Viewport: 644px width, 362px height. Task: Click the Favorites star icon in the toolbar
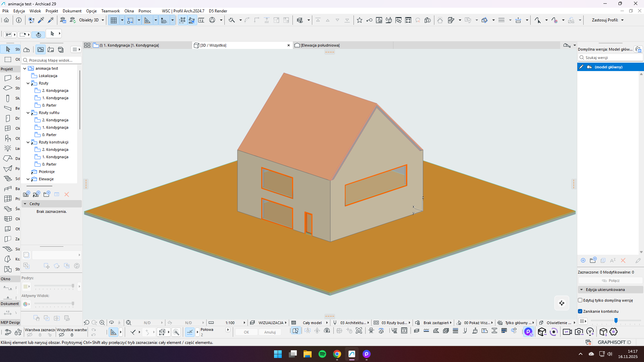click(x=360, y=20)
